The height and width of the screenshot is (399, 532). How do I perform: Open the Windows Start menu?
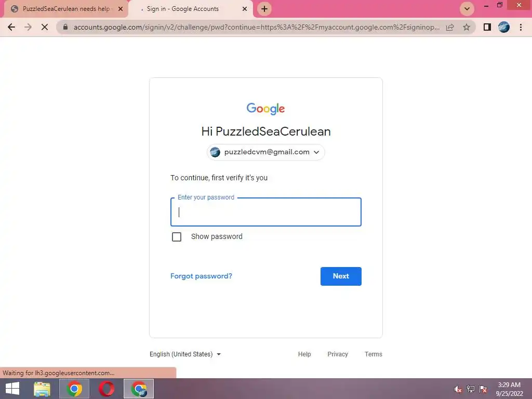(12, 389)
